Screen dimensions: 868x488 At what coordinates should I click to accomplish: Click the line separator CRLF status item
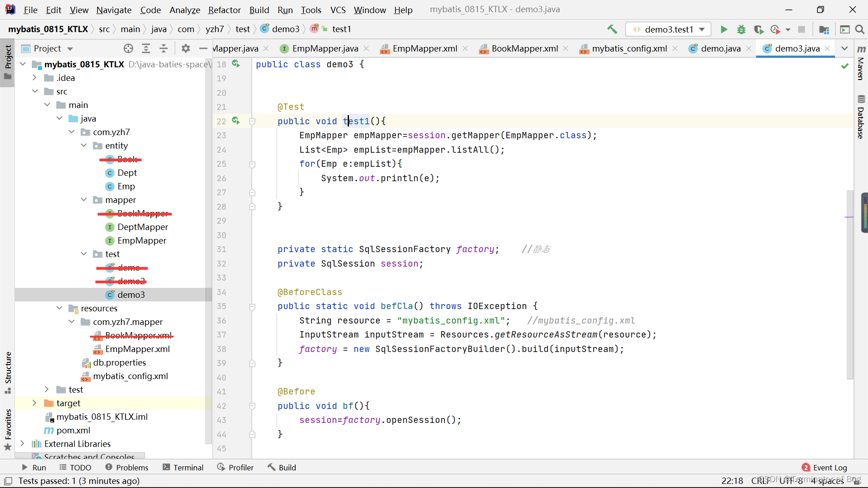(x=760, y=481)
